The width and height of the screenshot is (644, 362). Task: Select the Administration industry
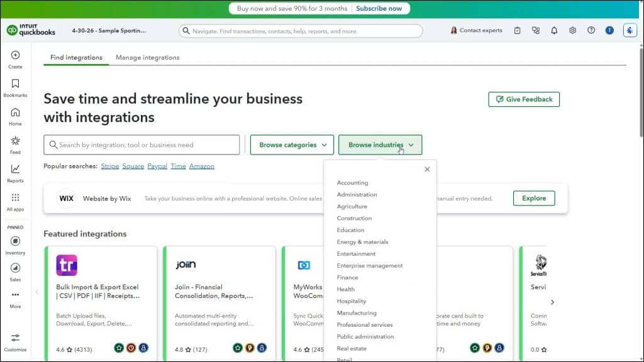coord(357,195)
